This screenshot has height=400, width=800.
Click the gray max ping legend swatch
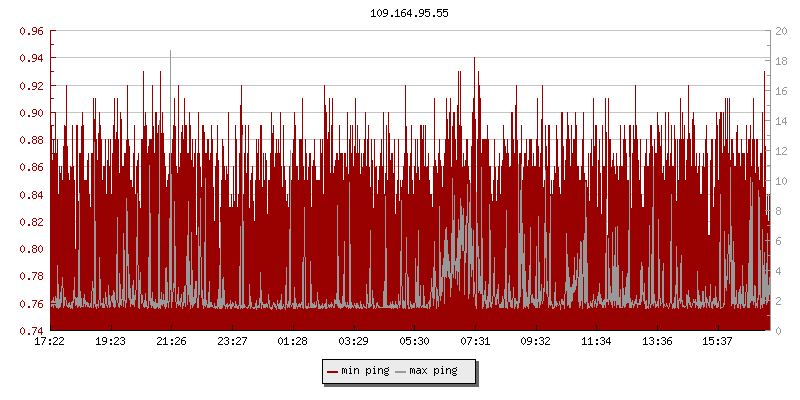pos(401,371)
